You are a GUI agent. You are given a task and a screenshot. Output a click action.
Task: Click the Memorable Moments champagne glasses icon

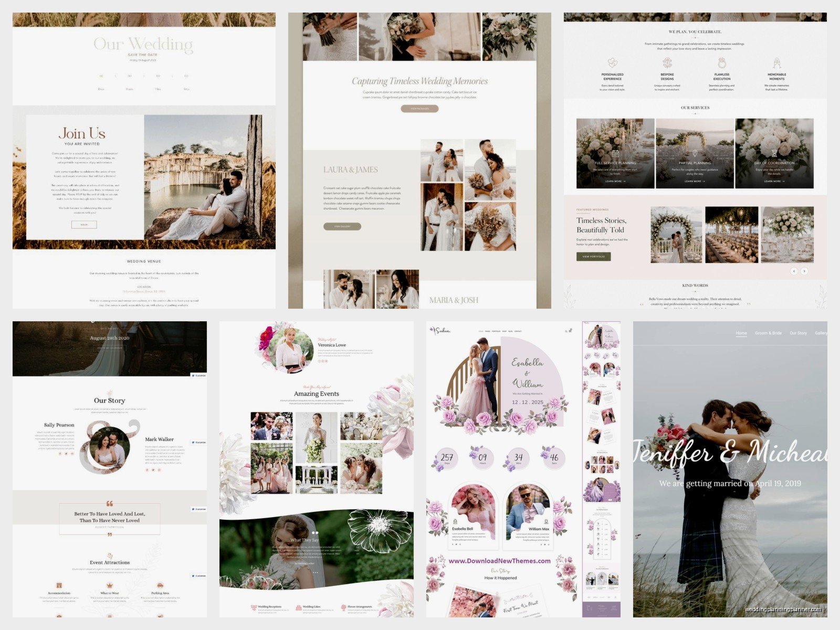click(x=777, y=63)
